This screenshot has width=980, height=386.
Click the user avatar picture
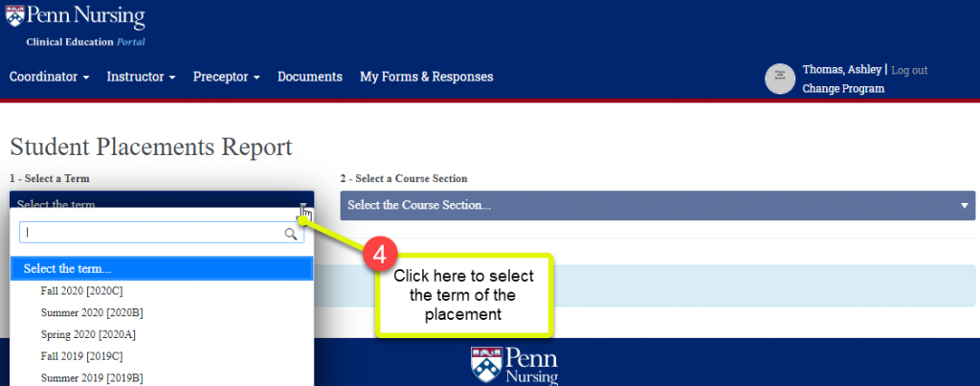click(x=780, y=79)
